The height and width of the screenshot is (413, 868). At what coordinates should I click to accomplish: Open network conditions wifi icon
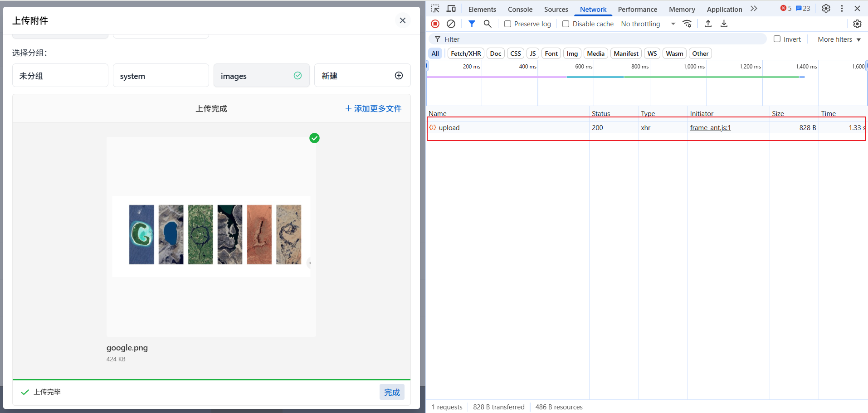(x=688, y=24)
